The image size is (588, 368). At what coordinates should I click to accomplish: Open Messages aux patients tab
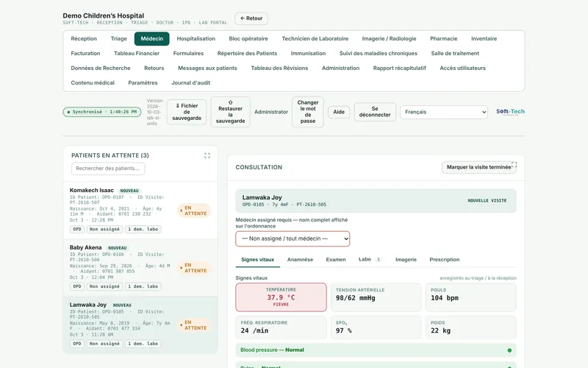(x=207, y=68)
